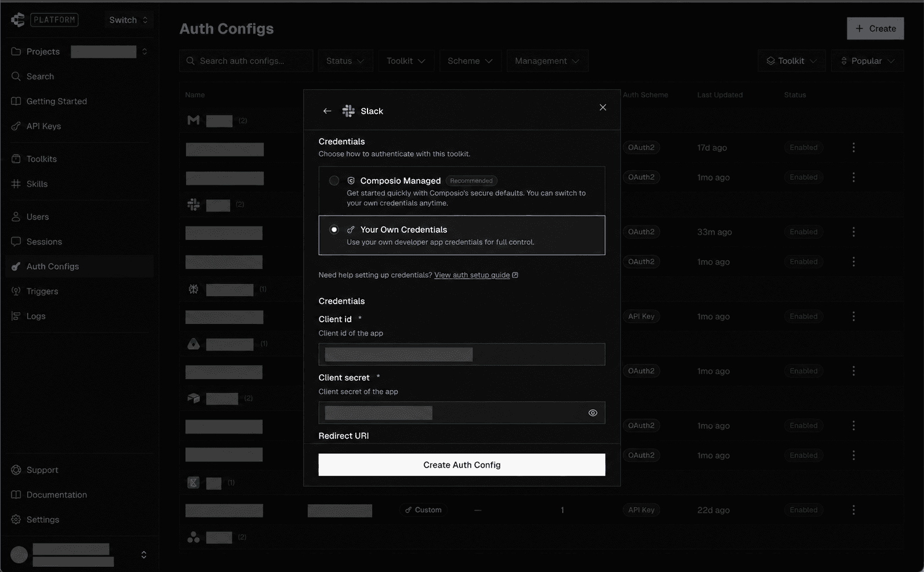
Task: Click the Create button at top right
Action: pos(875,28)
